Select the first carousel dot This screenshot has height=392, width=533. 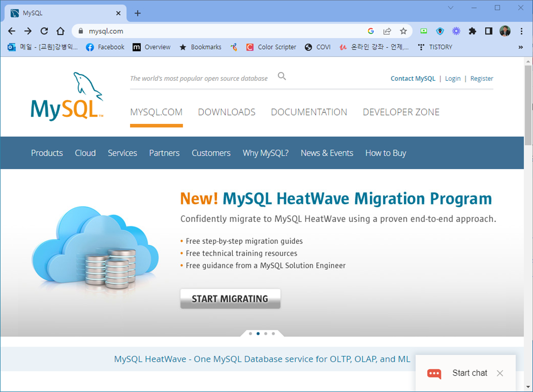(251, 334)
